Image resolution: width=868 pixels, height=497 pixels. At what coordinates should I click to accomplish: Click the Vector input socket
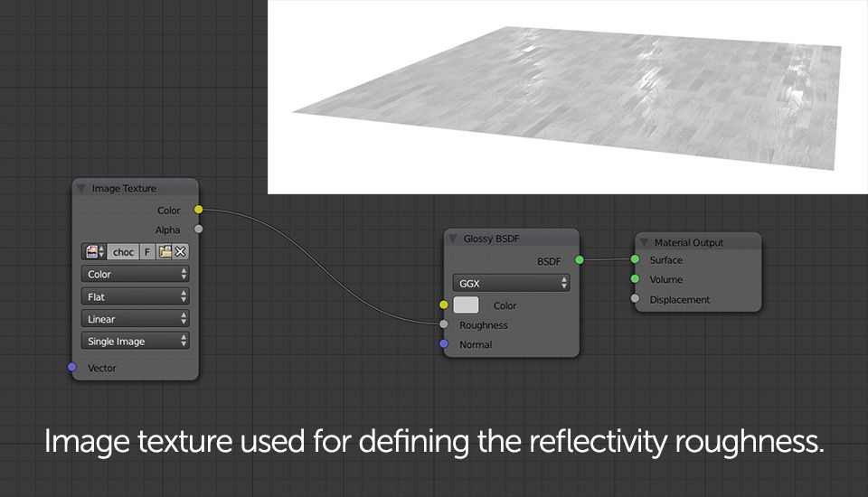(x=72, y=367)
